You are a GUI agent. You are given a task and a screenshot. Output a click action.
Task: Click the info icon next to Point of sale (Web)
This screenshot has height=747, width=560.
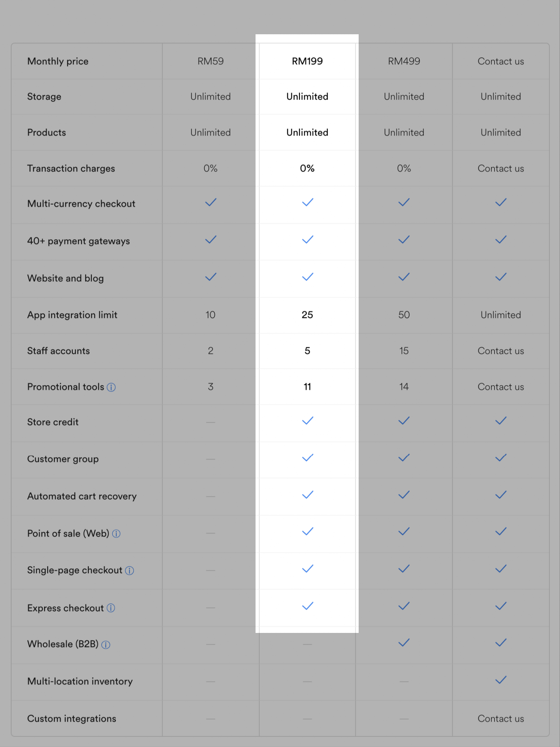coord(116,534)
